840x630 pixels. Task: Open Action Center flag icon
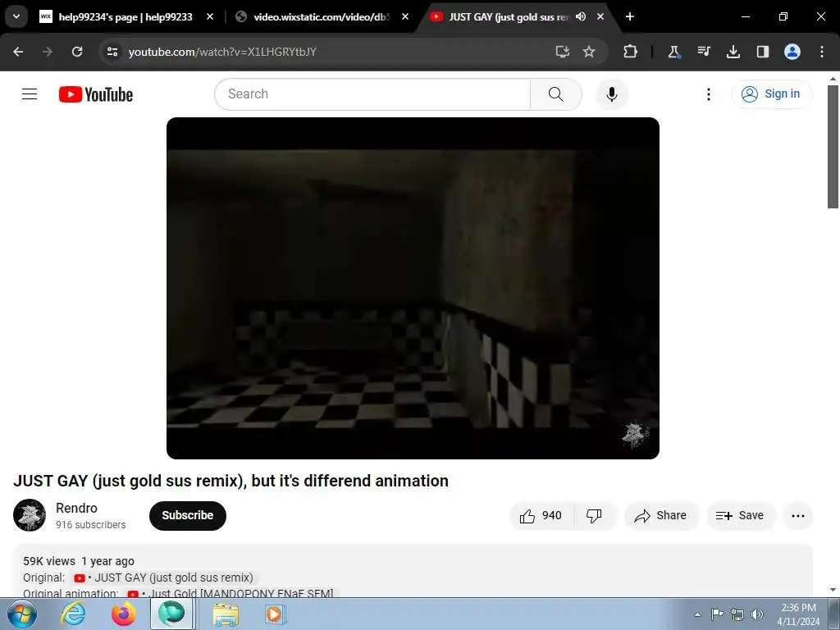click(717, 614)
